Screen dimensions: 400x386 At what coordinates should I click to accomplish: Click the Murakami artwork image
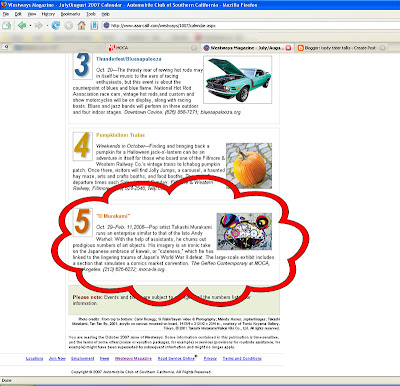pyautogui.click(x=244, y=232)
